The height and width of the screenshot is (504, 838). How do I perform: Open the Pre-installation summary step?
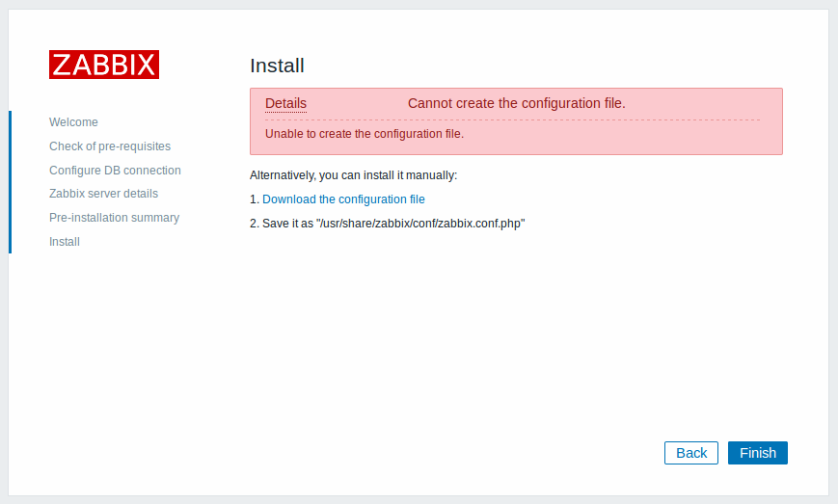pyautogui.click(x=115, y=218)
